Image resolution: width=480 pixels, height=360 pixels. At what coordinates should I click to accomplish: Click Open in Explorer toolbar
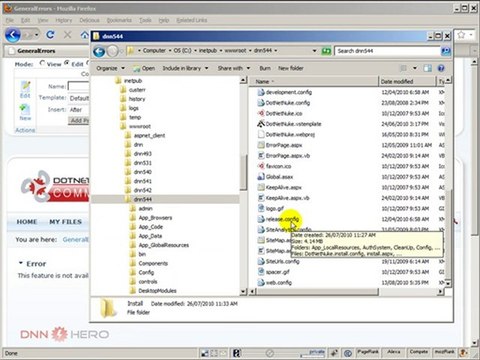point(144,68)
